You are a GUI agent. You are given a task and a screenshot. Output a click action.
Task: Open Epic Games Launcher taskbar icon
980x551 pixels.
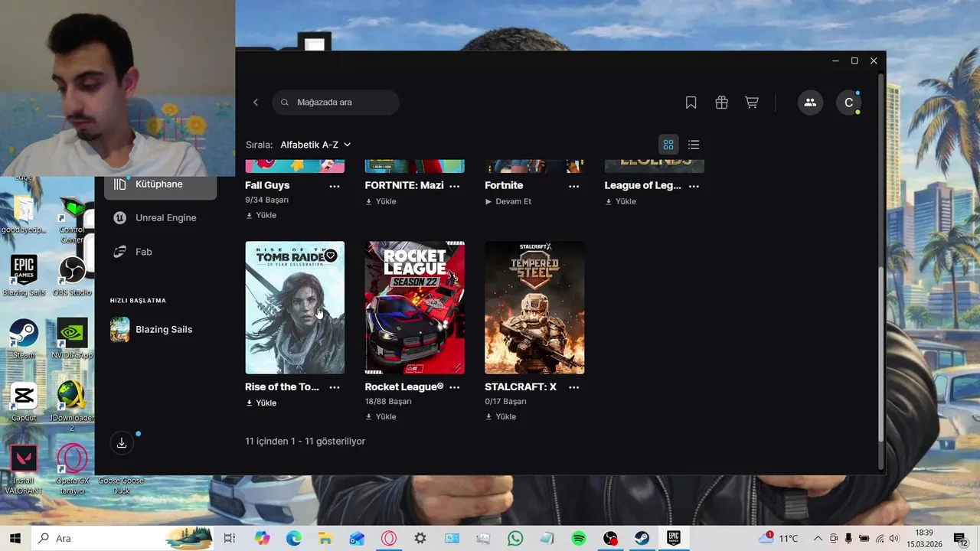tap(674, 538)
